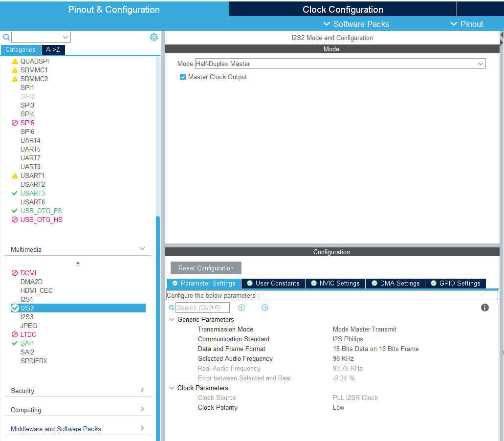Select I2S1 in the Multimedia list
Viewport: 504px width, 441px height.
coord(27,299)
